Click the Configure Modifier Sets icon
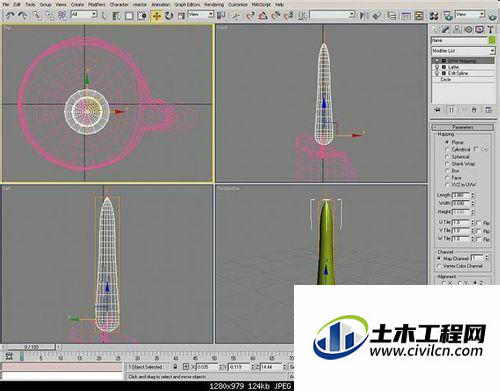The width and height of the screenshot is (500, 391). coord(489,110)
